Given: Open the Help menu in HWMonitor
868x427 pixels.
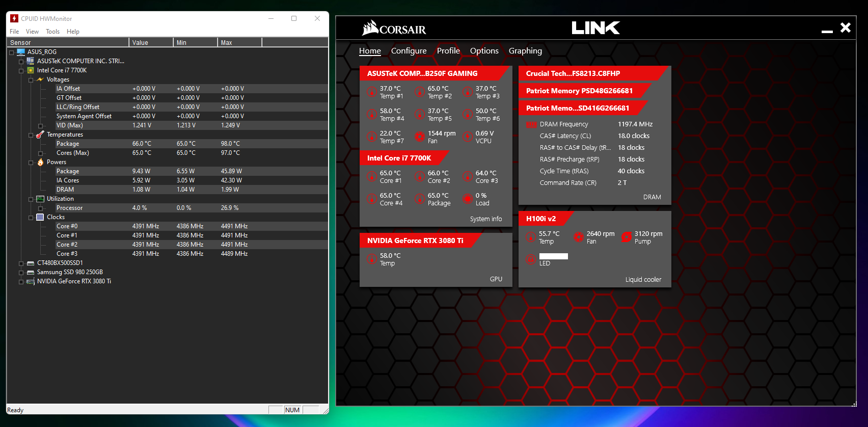Looking at the screenshot, I should (73, 32).
